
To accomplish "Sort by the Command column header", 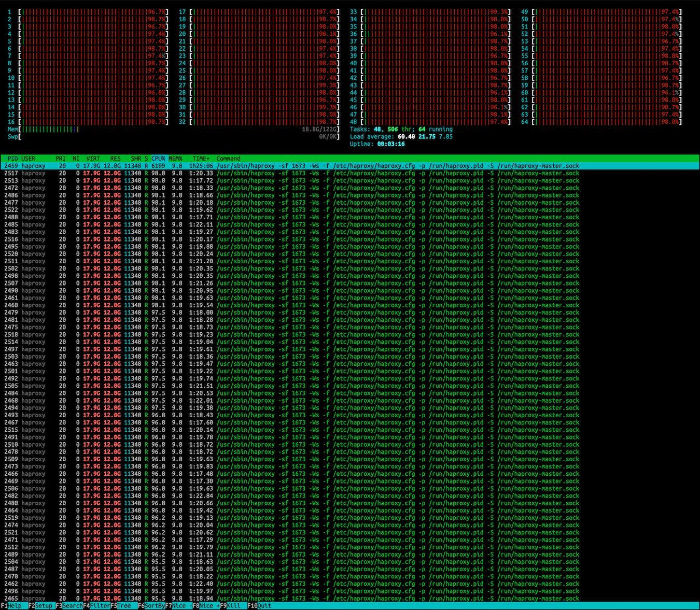I will (x=228, y=159).
